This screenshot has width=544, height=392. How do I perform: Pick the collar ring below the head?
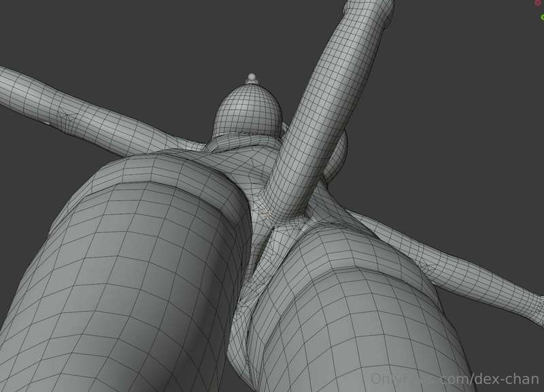tap(243, 141)
